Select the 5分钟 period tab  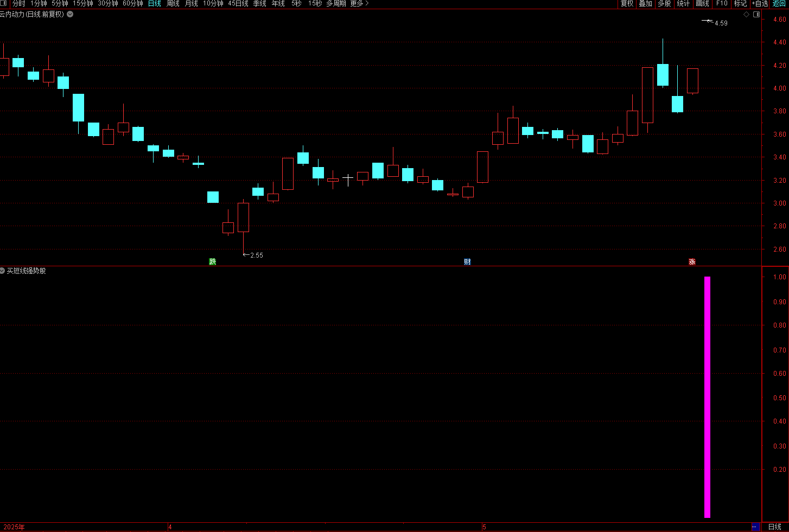tap(60, 3)
